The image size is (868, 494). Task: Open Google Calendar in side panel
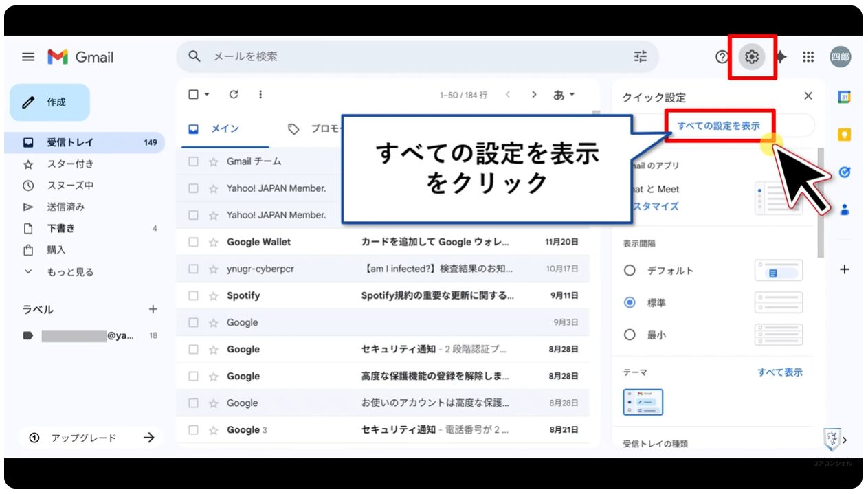tap(845, 98)
